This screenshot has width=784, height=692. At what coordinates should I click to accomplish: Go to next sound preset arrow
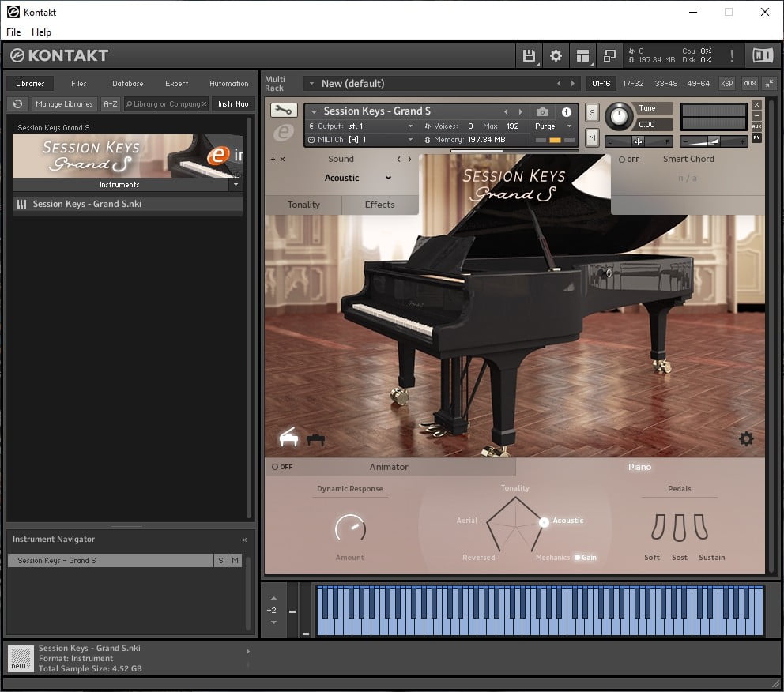pos(409,159)
